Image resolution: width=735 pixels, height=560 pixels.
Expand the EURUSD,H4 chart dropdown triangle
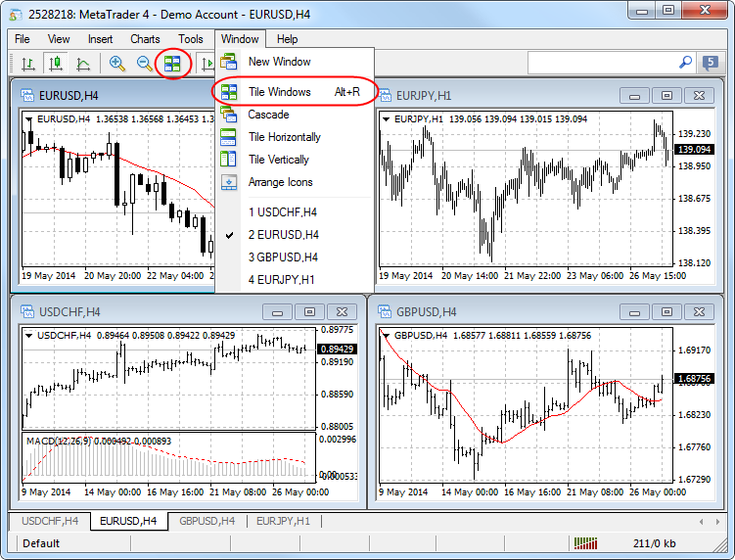[x=28, y=119]
